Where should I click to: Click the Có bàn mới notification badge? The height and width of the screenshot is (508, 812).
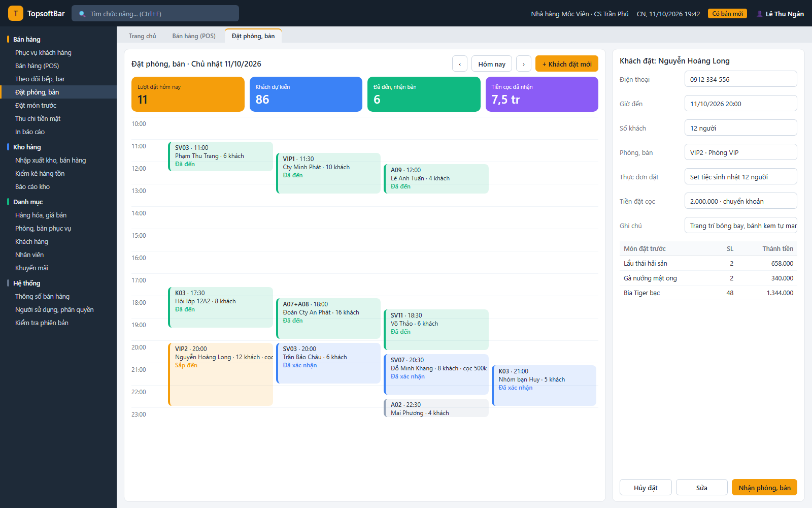coord(727,14)
